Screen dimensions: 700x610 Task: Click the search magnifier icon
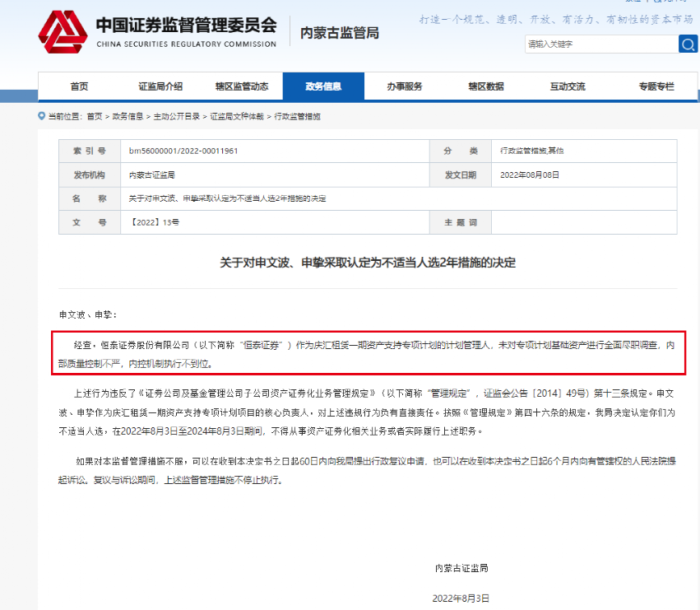[x=688, y=44]
